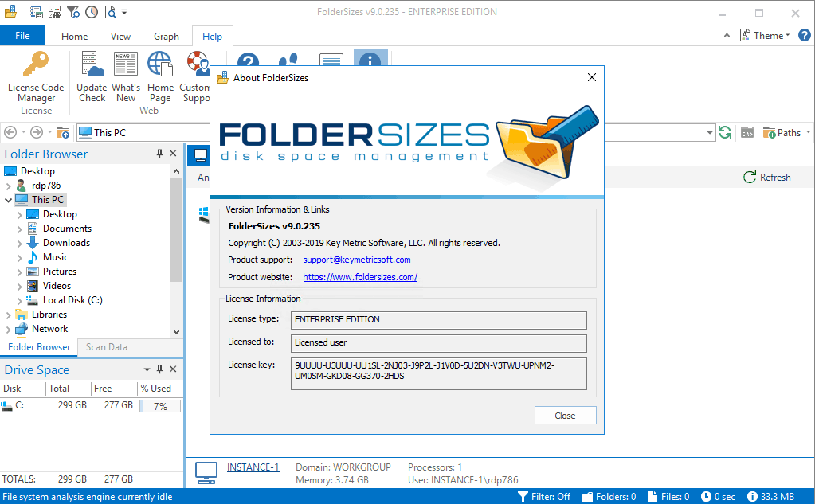This screenshot has width=815, height=504.
Task: Open the Home Page web link
Action: [x=160, y=78]
